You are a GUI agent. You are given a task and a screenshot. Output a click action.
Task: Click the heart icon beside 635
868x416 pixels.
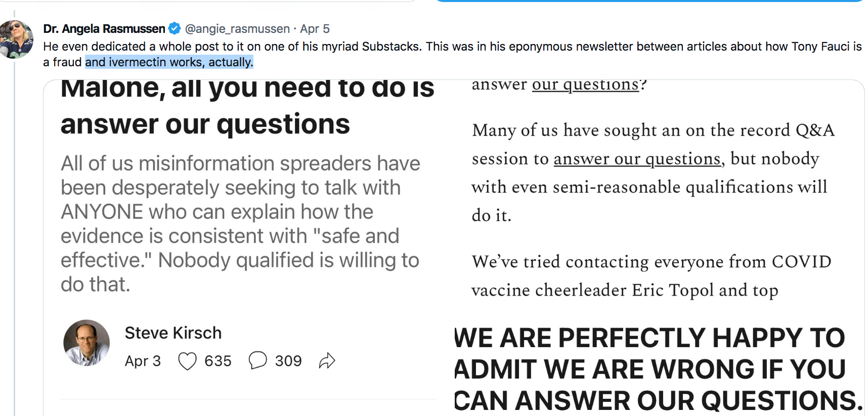[187, 361]
